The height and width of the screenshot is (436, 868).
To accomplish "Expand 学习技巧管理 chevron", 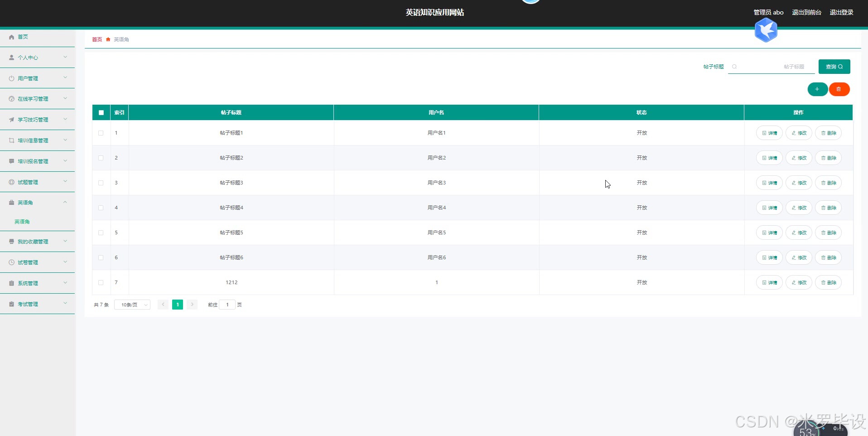I will pos(65,119).
